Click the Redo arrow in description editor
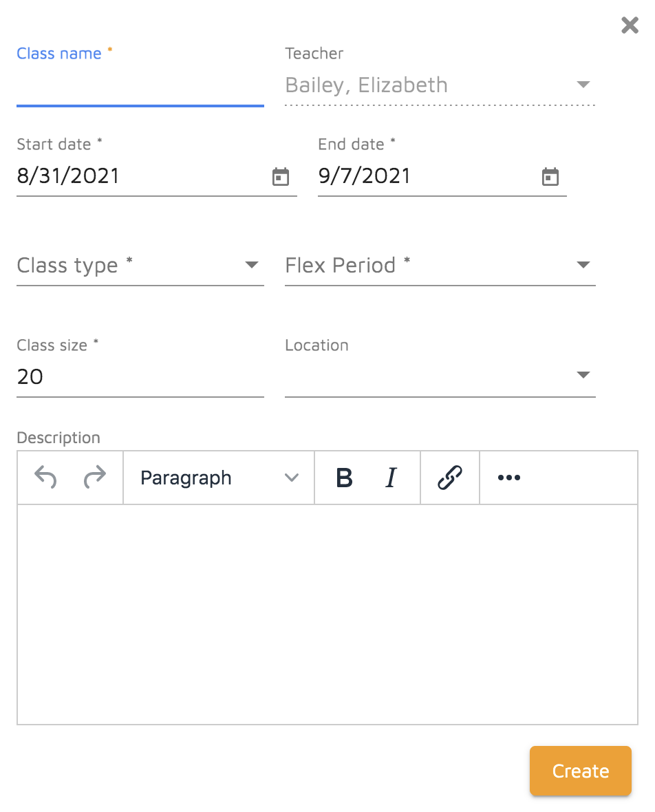Screen dimensions: 655x812 point(94,478)
